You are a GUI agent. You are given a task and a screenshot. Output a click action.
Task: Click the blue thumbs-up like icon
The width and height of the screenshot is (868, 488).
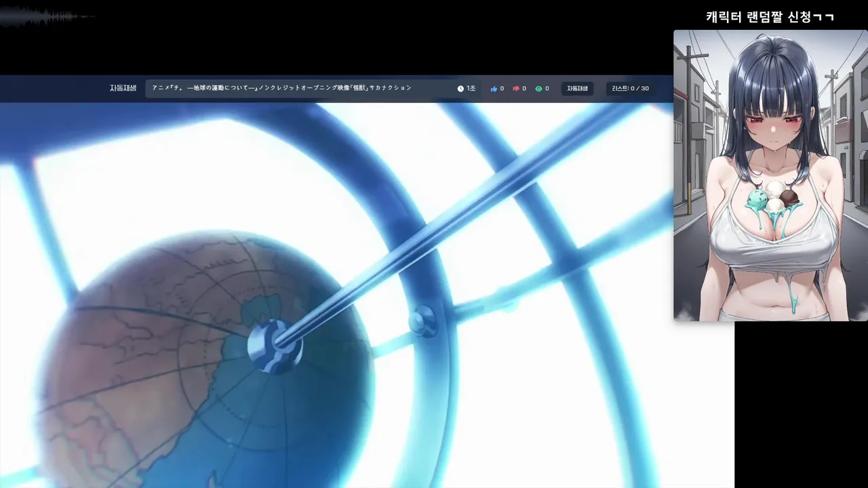tap(494, 89)
